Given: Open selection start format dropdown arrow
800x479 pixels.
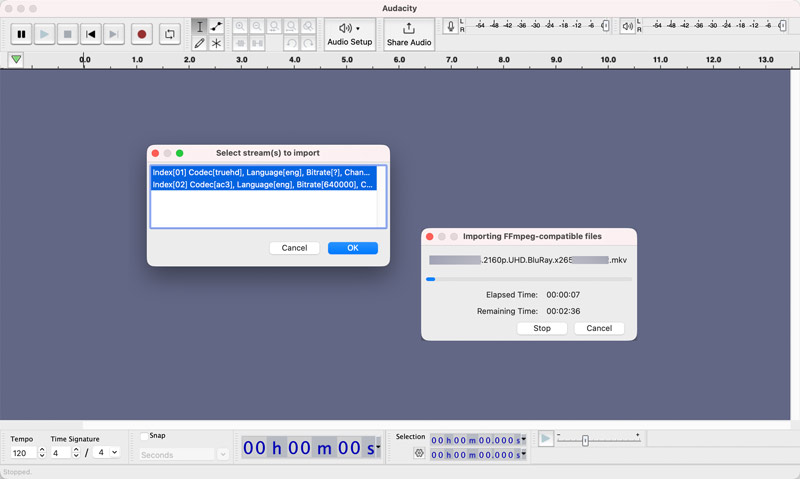Looking at the screenshot, I should point(523,439).
